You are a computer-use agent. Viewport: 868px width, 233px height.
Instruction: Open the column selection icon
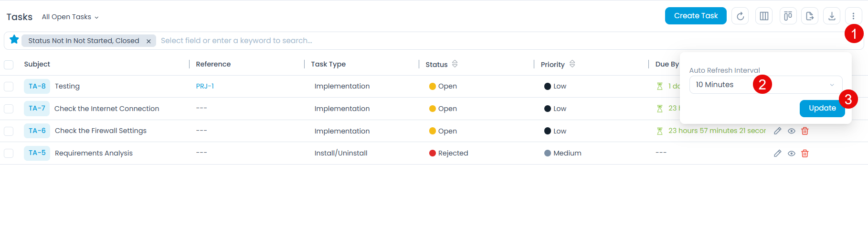pyautogui.click(x=764, y=16)
